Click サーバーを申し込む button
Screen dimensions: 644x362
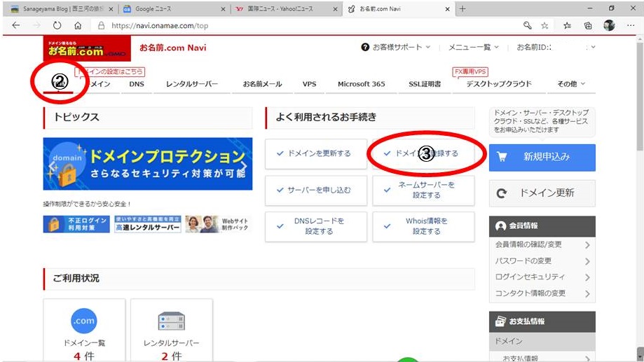tap(316, 190)
